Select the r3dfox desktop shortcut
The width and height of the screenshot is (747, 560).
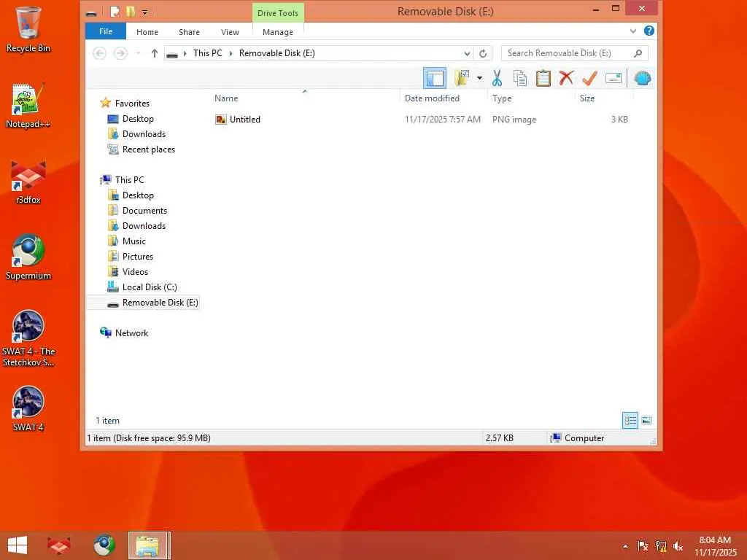28,182
